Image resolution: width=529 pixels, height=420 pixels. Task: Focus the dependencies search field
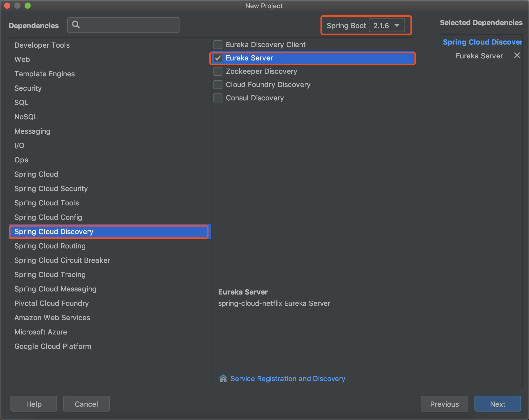[x=123, y=25]
